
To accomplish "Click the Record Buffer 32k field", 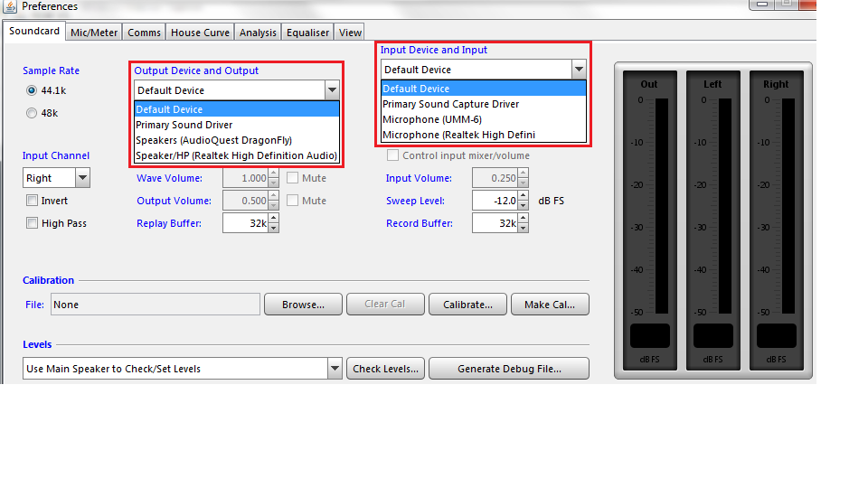I will (495, 223).
